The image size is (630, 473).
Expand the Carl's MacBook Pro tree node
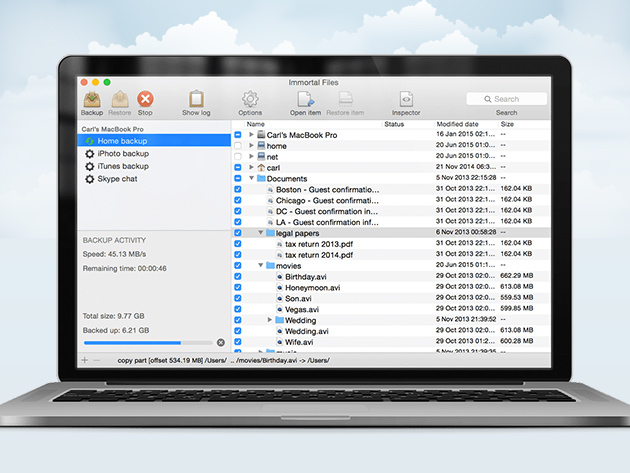(x=252, y=135)
